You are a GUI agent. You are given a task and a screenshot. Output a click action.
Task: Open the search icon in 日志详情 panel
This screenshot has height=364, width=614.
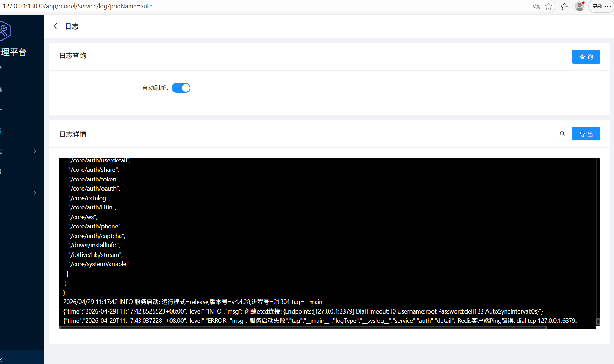[562, 134]
